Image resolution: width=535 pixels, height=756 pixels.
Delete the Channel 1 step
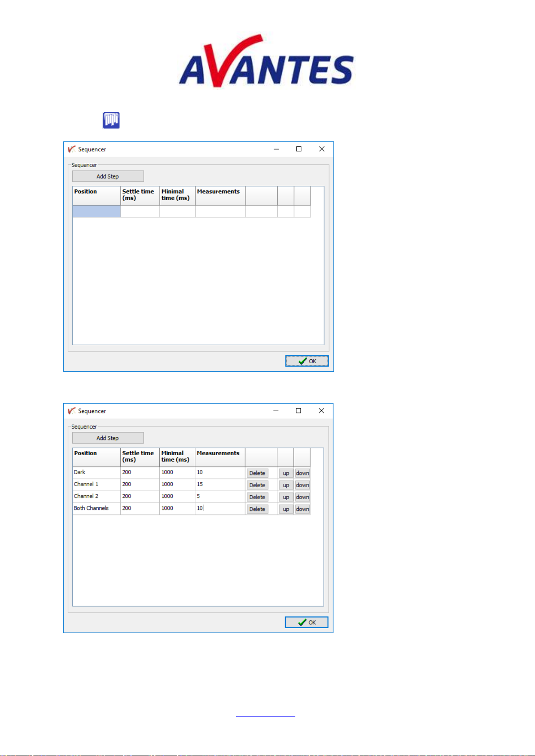257,485
